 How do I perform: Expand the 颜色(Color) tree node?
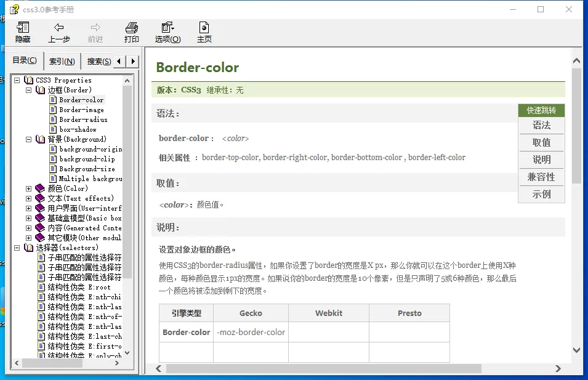coord(28,188)
